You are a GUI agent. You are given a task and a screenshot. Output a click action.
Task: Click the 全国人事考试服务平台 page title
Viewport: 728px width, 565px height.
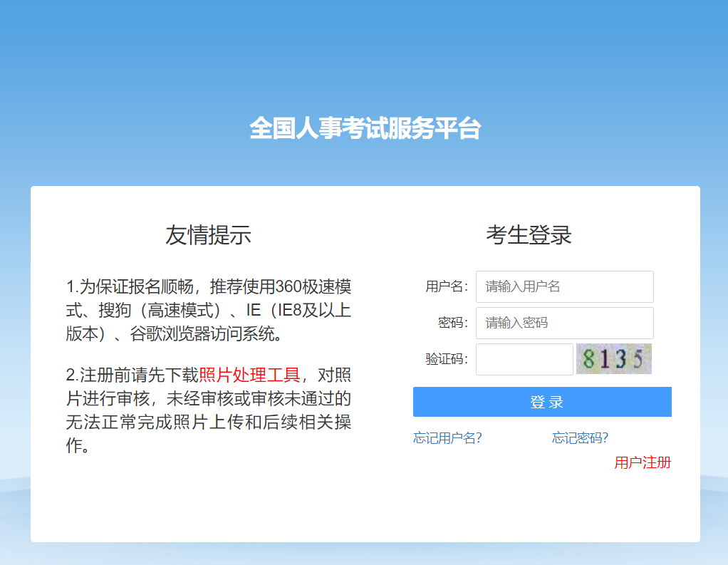pos(365,128)
